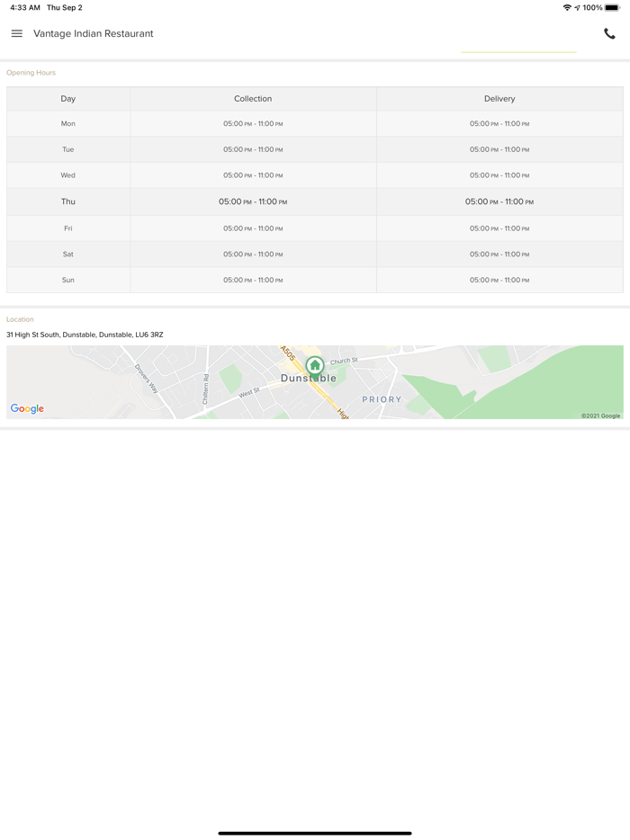Screen dimensions: 630x840
Task: Tap the 31 High St South address
Action: 85,335
